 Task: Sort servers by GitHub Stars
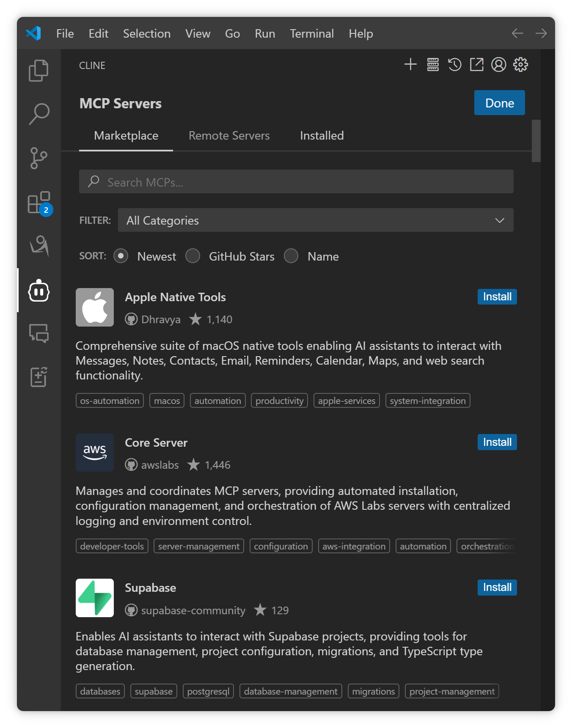193,256
